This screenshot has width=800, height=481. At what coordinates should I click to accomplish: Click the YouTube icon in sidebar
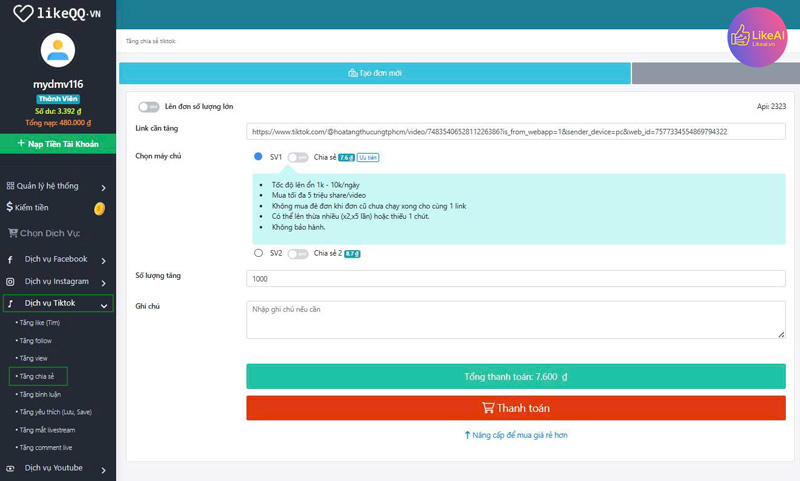[11, 468]
